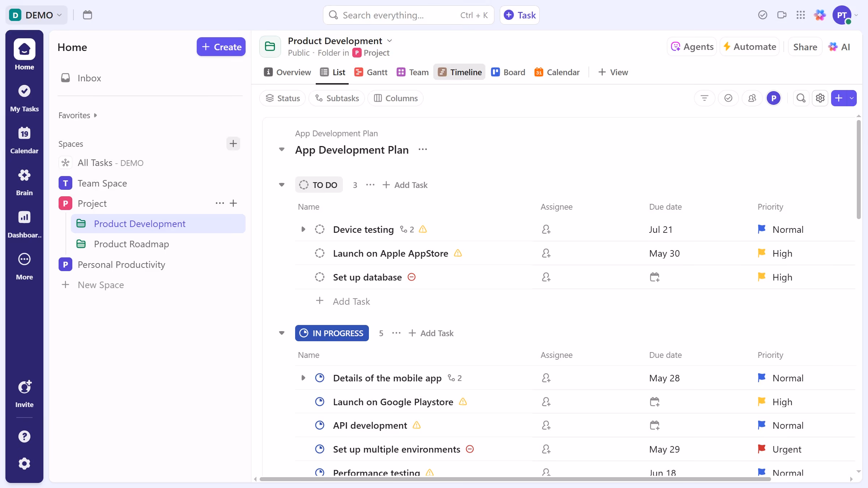
Task: Toggle status of API development
Action: point(319,425)
